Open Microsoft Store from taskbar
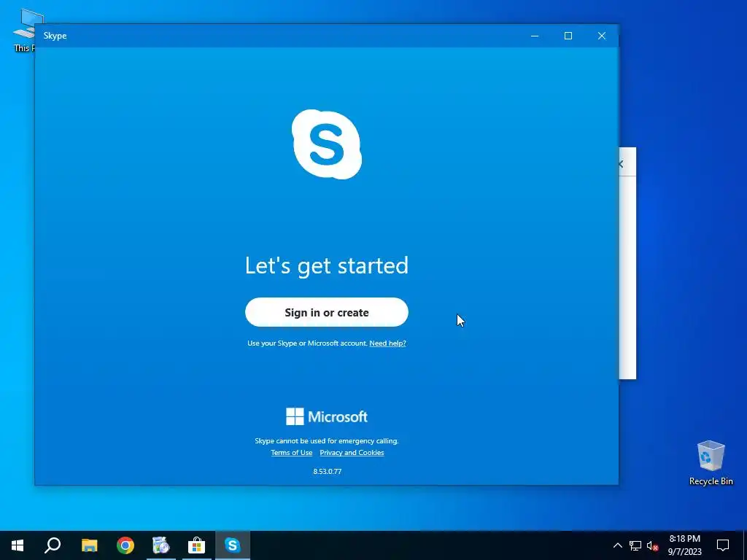The width and height of the screenshot is (747, 560). [x=196, y=545]
